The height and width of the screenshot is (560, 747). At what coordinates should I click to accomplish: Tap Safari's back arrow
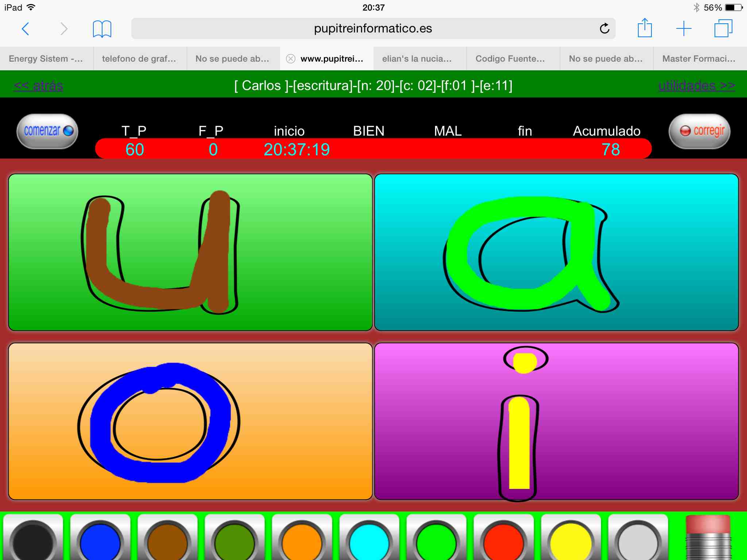26,29
